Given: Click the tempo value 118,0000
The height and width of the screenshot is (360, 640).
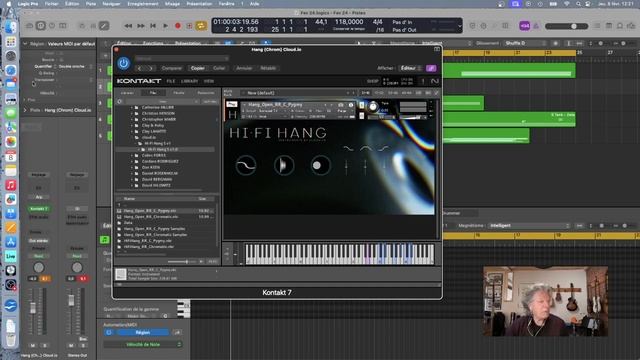Looking at the screenshot, I should click(349, 22).
